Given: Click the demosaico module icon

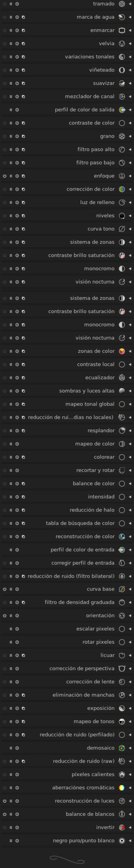Looking at the screenshot, I should (x=122, y=748).
